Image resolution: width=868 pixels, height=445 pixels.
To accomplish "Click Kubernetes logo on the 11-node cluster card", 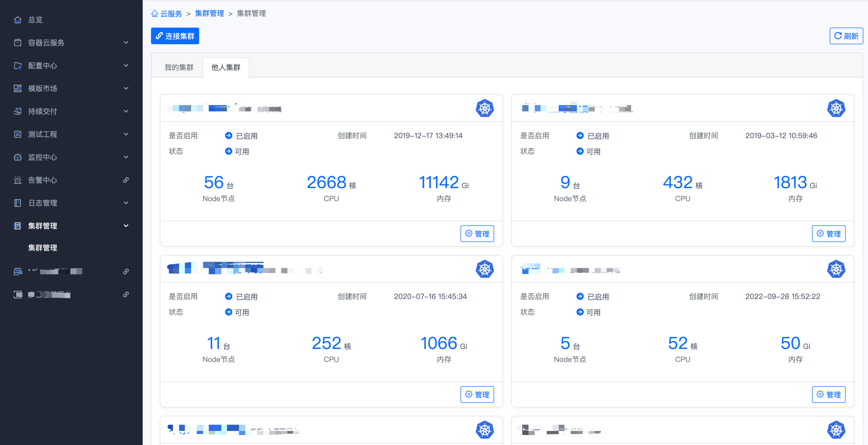I will click(485, 269).
